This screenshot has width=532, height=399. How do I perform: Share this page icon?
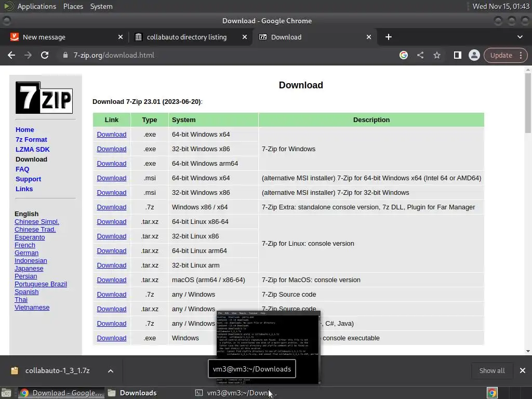pos(420,55)
